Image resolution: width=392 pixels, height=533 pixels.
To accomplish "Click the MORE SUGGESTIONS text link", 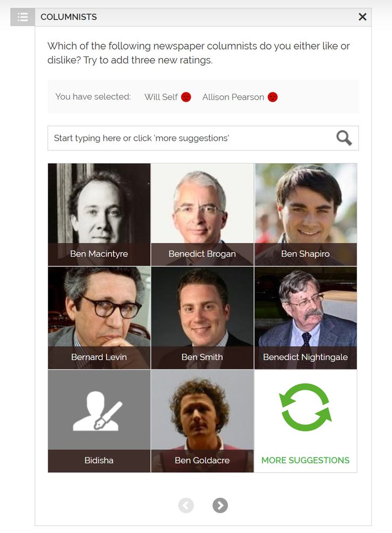I will pos(305,461).
